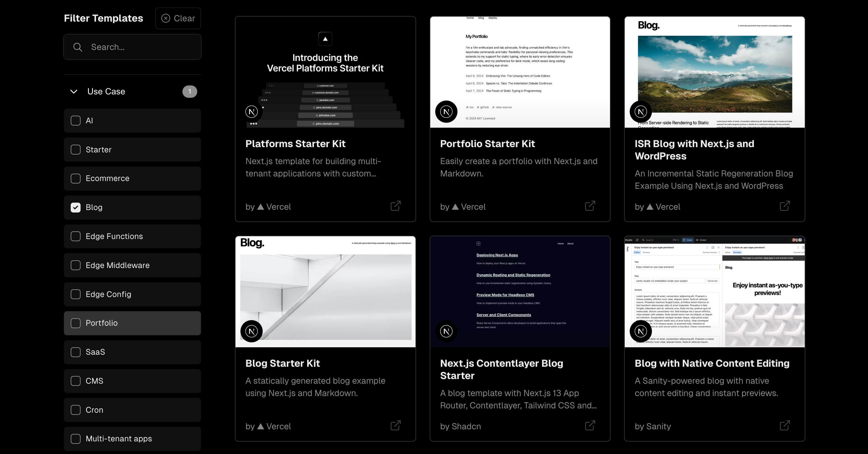Click the "Next.js template for building multi-tenant" description

pyautogui.click(x=313, y=167)
